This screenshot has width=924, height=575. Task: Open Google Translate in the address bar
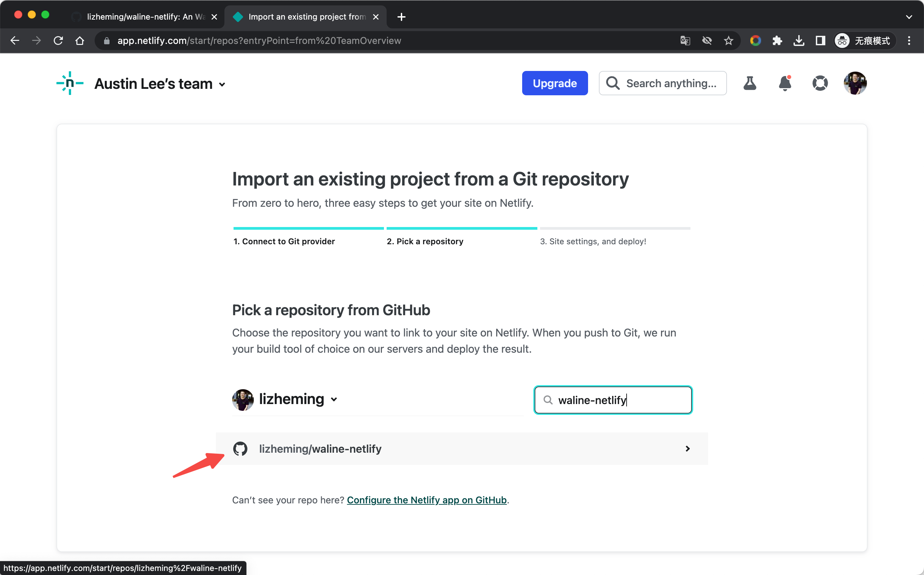pyautogui.click(x=685, y=40)
